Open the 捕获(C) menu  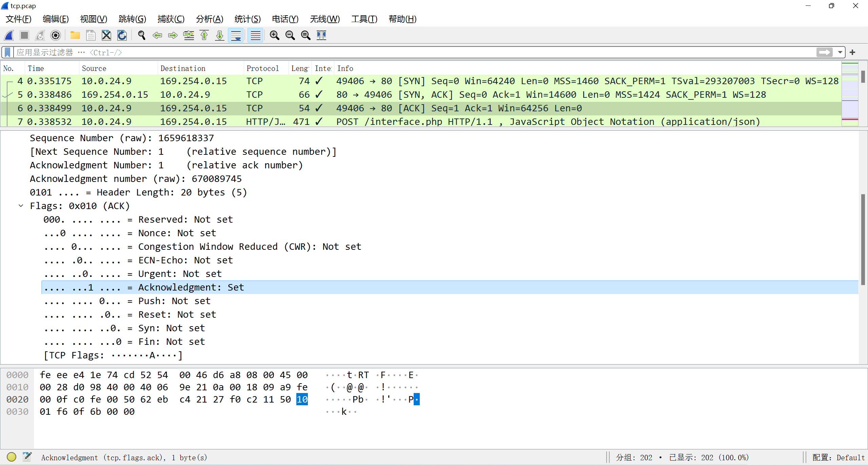click(171, 19)
